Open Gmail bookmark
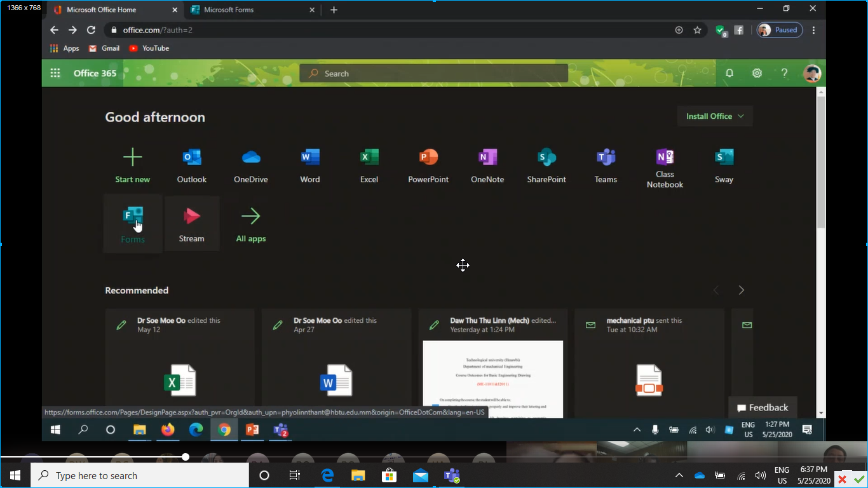The width and height of the screenshot is (868, 488). (x=104, y=48)
